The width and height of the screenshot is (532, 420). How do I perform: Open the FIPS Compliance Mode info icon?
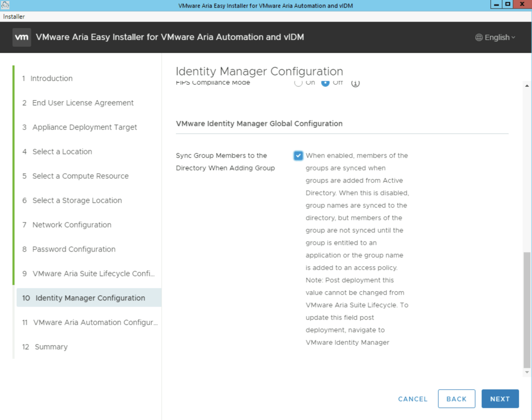coord(355,83)
